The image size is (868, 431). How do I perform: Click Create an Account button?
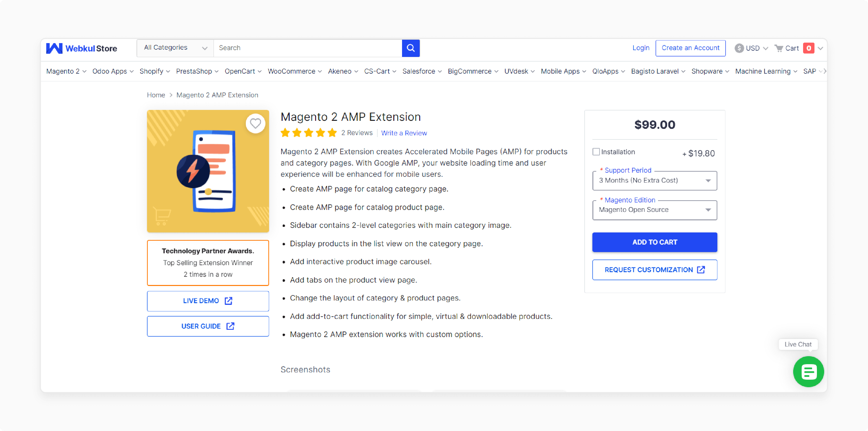[x=690, y=48]
